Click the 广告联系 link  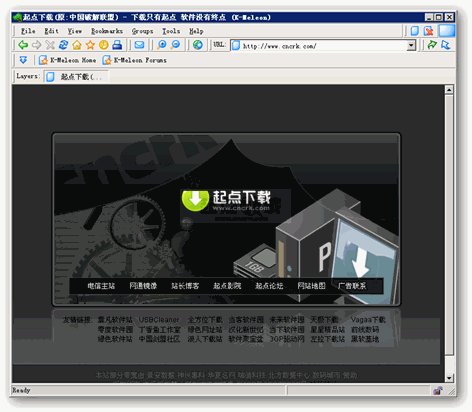(352, 286)
